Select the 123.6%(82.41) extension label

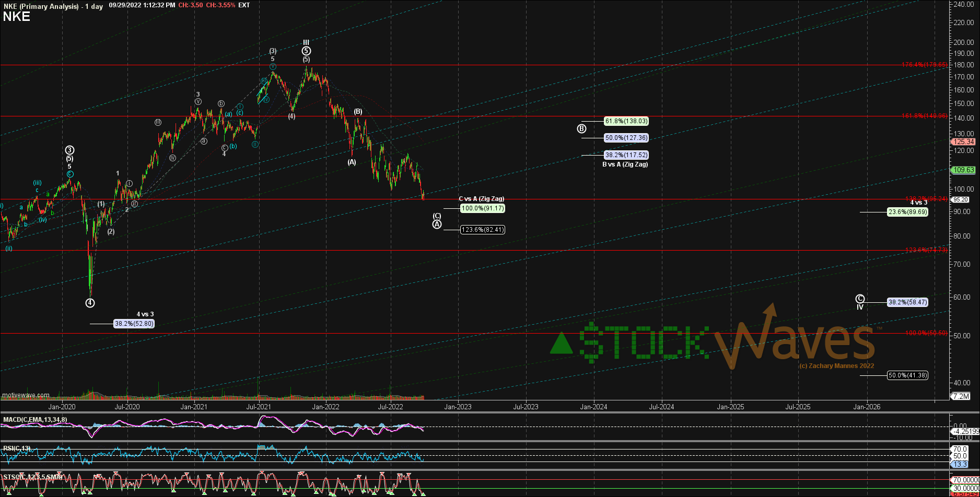point(482,230)
